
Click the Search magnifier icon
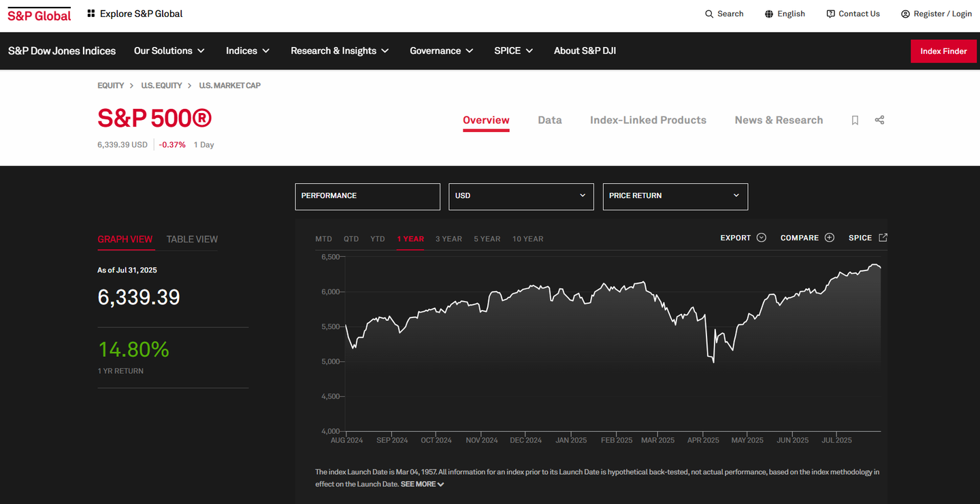pos(709,14)
